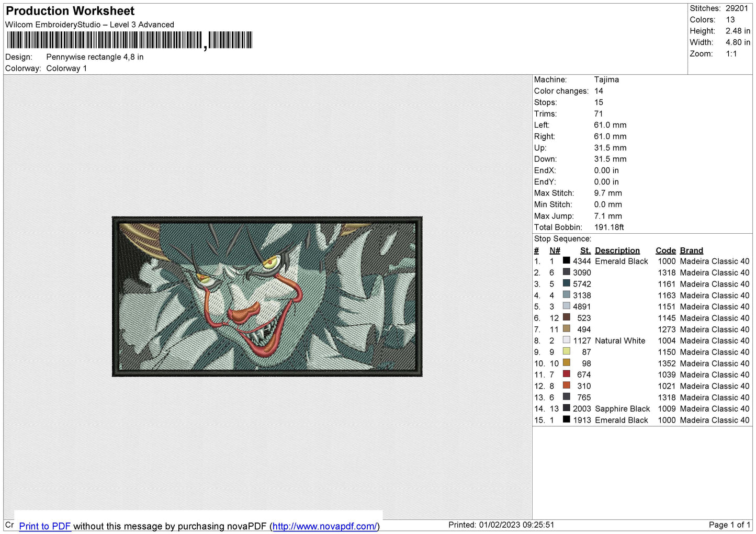Click the Stop Sequence label
The image size is (756, 534).
click(x=562, y=238)
